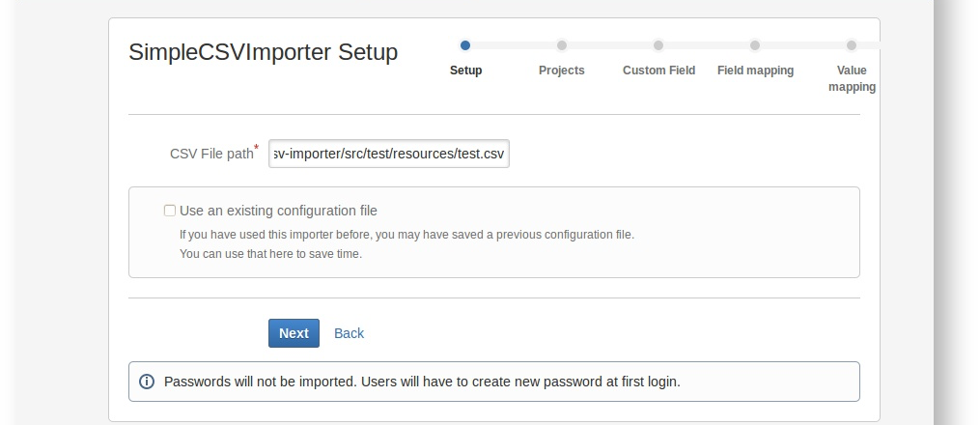Click the 'CSV File path' field label
Screen dimensions: 980x425
coord(210,154)
